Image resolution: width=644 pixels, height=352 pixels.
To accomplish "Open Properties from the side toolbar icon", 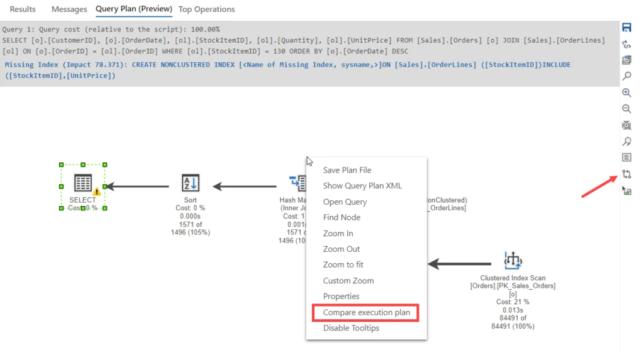I will [x=626, y=157].
